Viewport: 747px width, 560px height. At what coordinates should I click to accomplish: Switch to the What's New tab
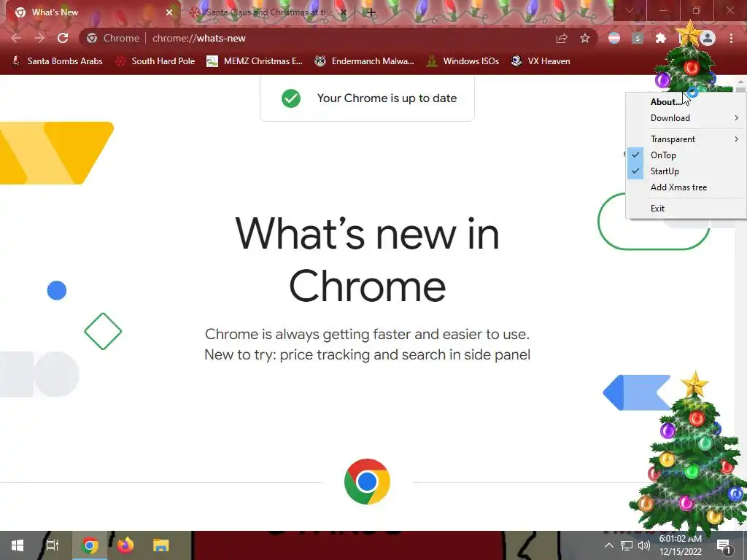click(90, 12)
